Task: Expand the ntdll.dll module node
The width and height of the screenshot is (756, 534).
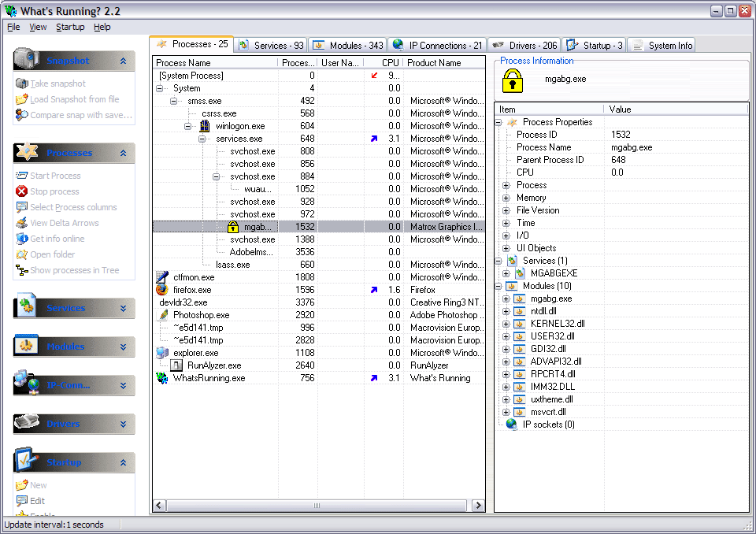Action: pos(506,311)
